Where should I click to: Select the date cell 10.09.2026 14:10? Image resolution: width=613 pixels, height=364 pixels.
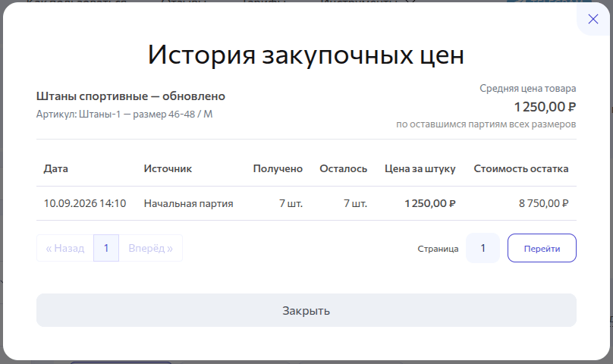[x=85, y=203]
